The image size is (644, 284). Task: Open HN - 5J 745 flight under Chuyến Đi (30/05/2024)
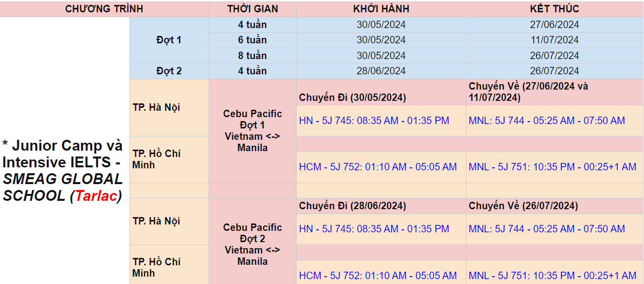[374, 121]
